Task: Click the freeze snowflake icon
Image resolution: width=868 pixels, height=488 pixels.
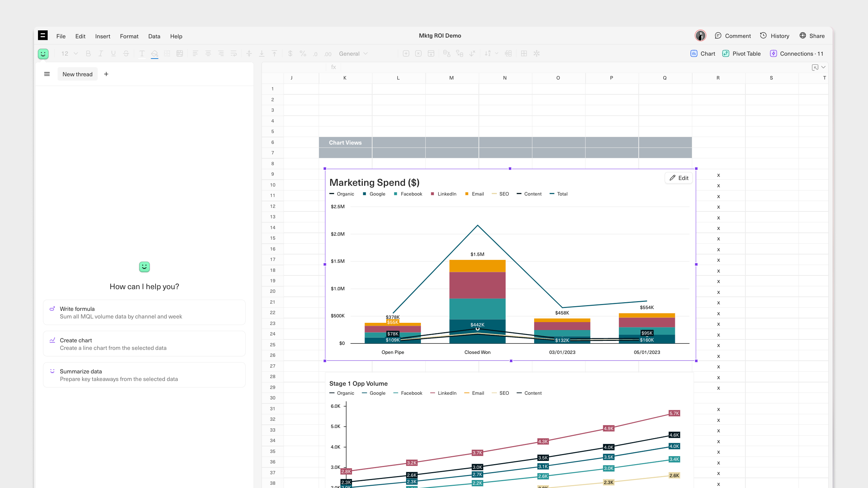Action: pyautogui.click(x=536, y=53)
